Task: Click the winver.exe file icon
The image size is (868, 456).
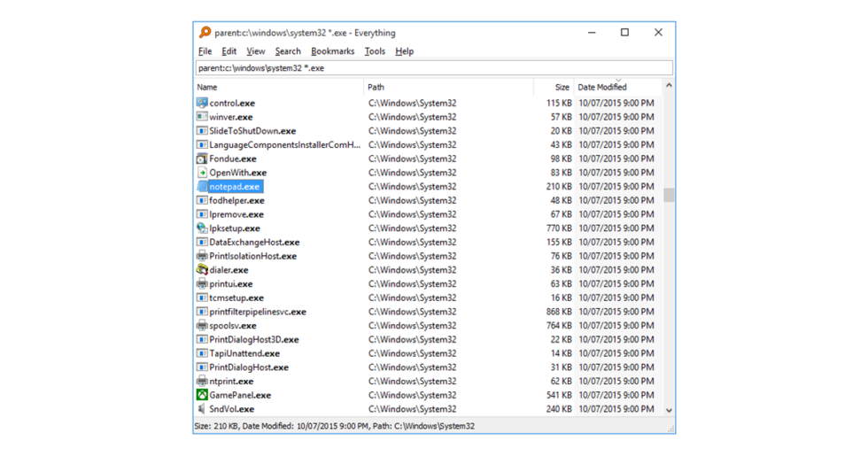Action: point(202,117)
